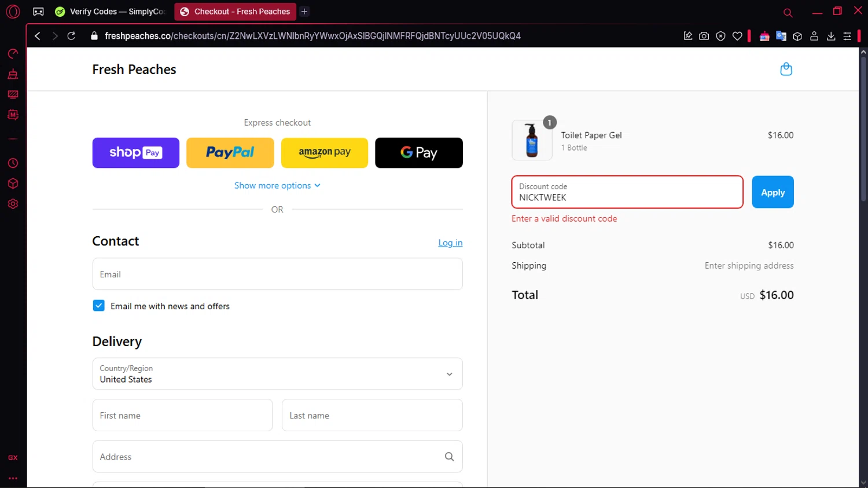Open Easy Setup sliders icon
868x488 pixels.
tap(847, 36)
